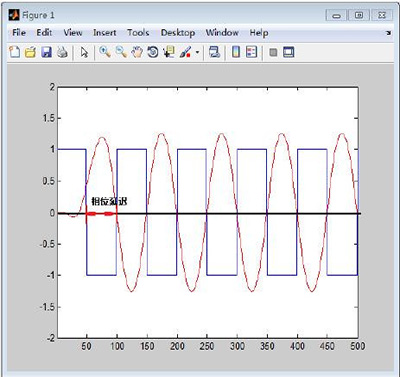The width and height of the screenshot is (400, 377).
Task: Activate the Zoom In magnifier tool
Action: tap(105, 52)
